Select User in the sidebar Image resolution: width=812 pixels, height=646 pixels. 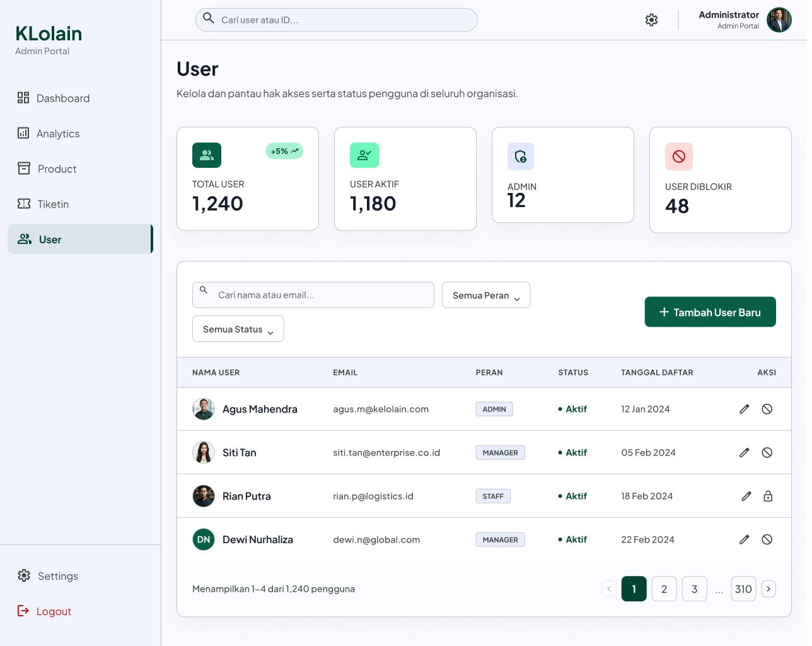(x=81, y=239)
